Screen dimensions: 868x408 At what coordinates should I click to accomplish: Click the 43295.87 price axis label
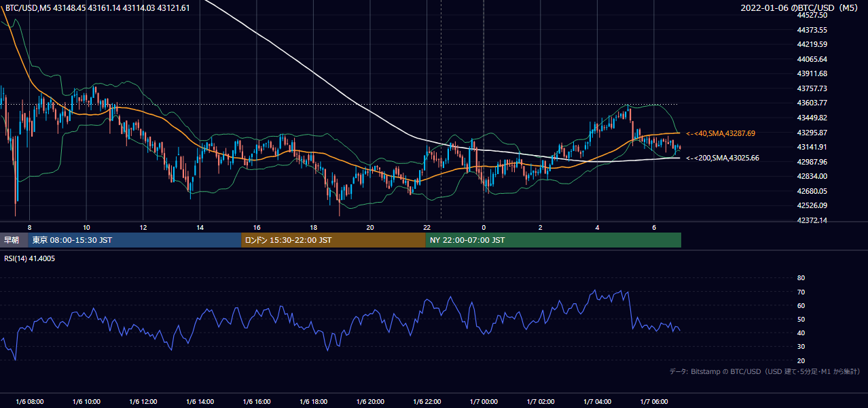pos(812,133)
